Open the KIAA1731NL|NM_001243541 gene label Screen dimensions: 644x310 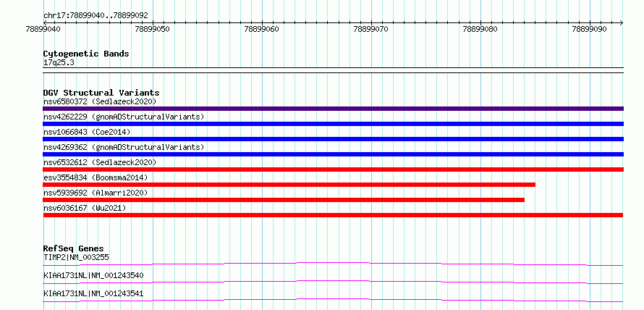(x=93, y=293)
